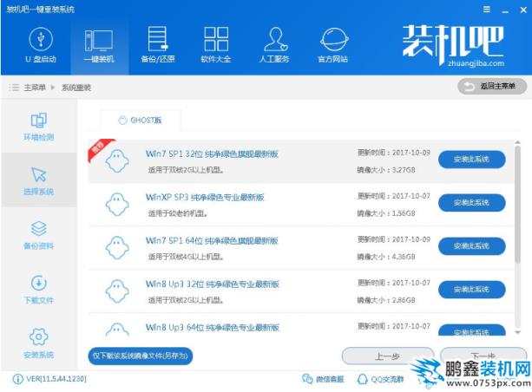The width and height of the screenshot is (532, 392).
Task: Open the title bar menu icon
Action: pyautogui.click(x=487, y=10)
